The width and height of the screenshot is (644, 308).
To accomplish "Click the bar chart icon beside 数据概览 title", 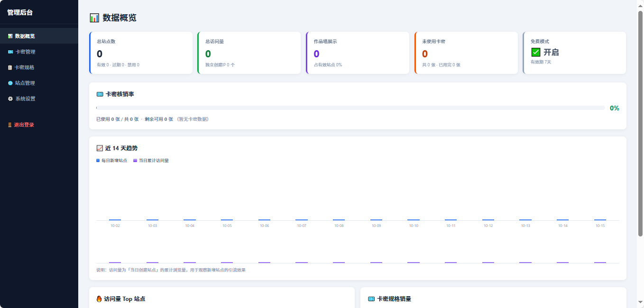I will [94, 18].
